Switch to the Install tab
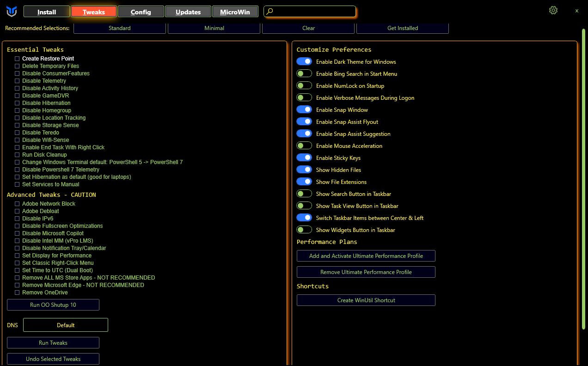Viewport: 588px width, 366px height. point(47,12)
